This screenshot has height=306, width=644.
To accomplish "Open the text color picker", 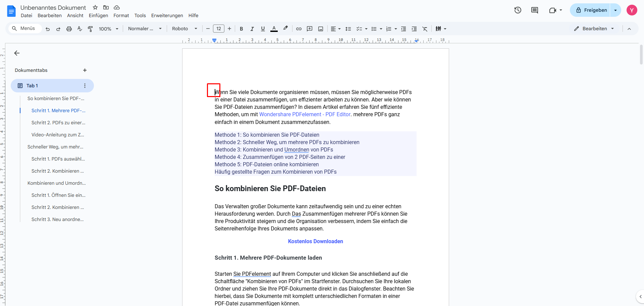I will pyautogui.click(x=274, y=29).
